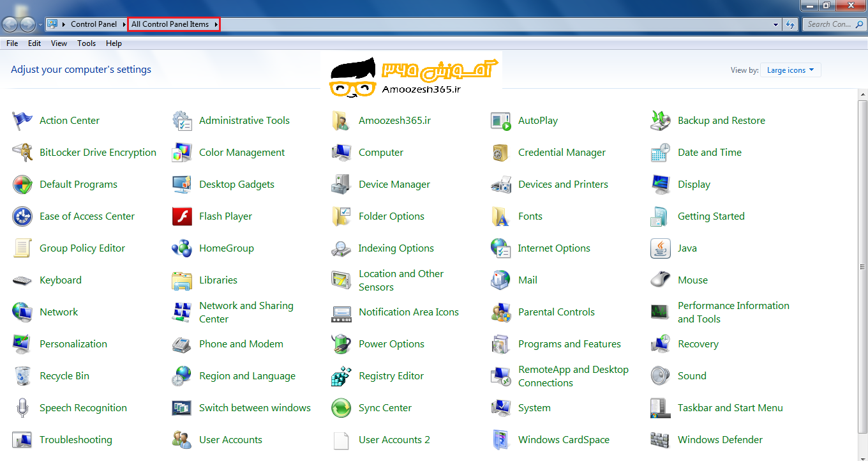868x461 pixels.
Task: Open the Speech Recognition microphone icon
Action: 22,408
